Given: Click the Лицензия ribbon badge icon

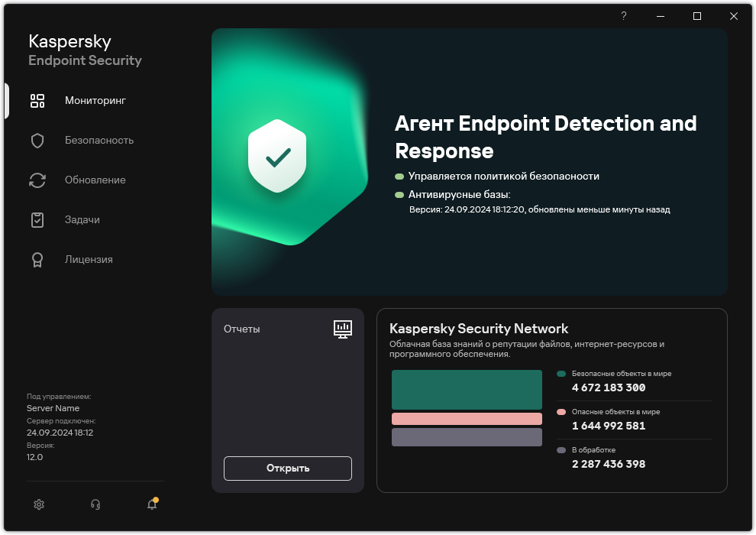Looking at the screenshot, I should pos(37,260).
